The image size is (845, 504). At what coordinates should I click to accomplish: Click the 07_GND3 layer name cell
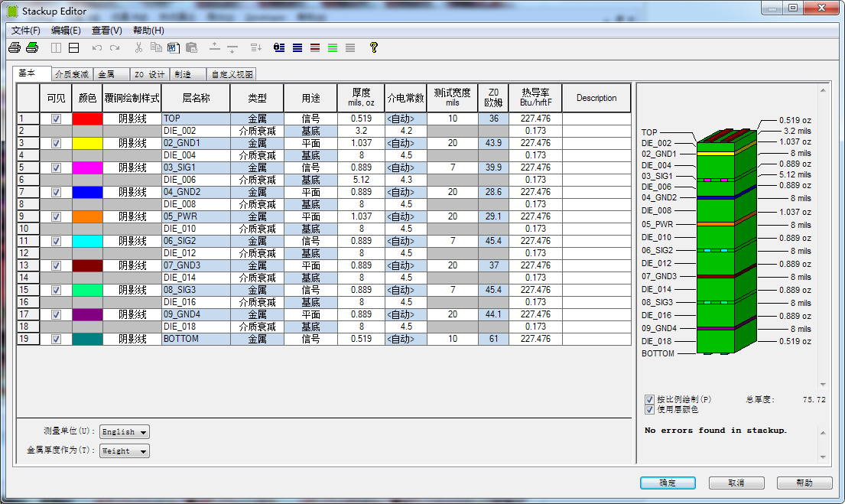tap(197, 265)
